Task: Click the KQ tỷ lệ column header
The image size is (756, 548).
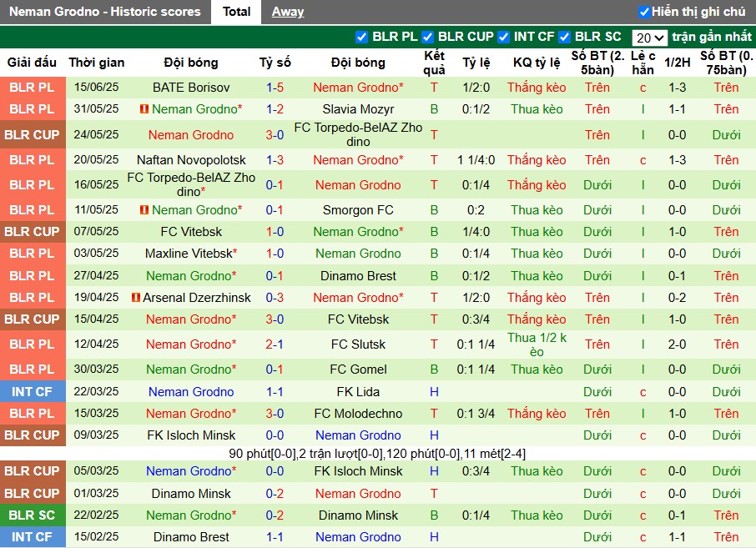Action: 537,63
